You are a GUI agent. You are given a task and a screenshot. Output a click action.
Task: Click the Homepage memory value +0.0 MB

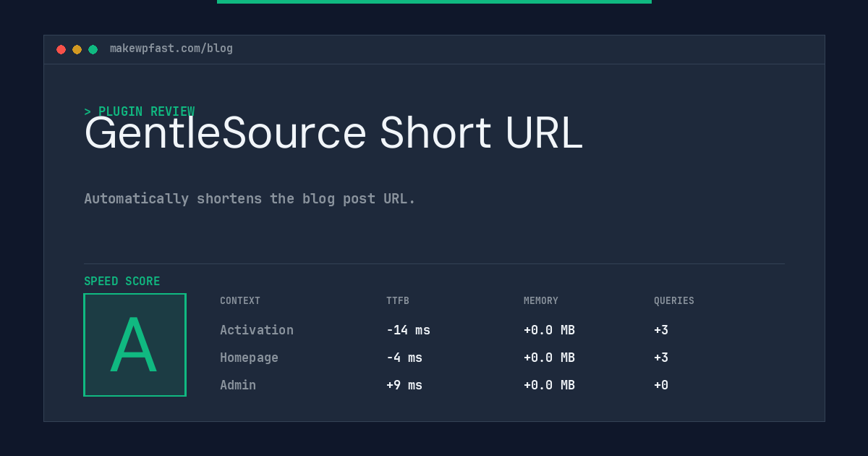(x=549, y=358)
